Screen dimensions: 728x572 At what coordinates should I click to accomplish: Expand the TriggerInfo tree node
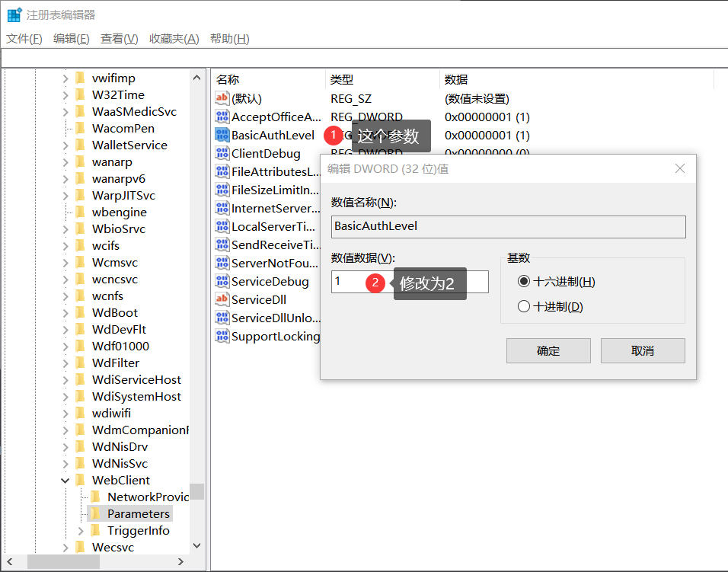[80, 531]
